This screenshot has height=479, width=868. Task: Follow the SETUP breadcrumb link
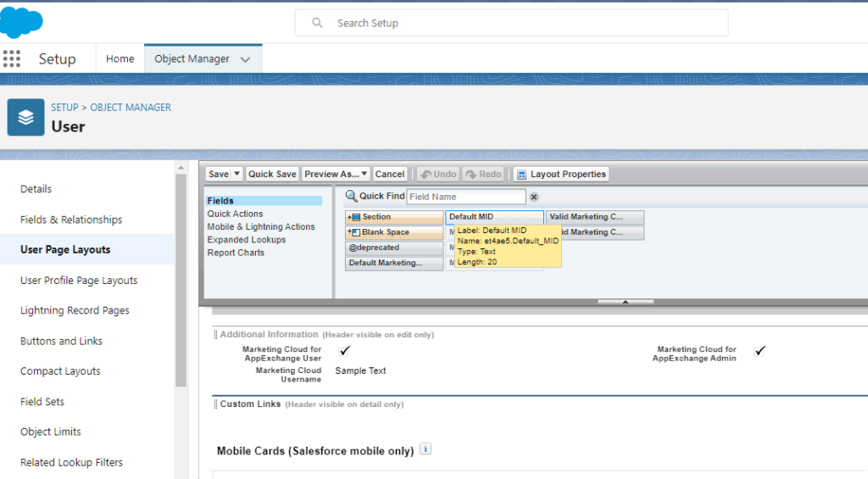[x=64, y=108]
